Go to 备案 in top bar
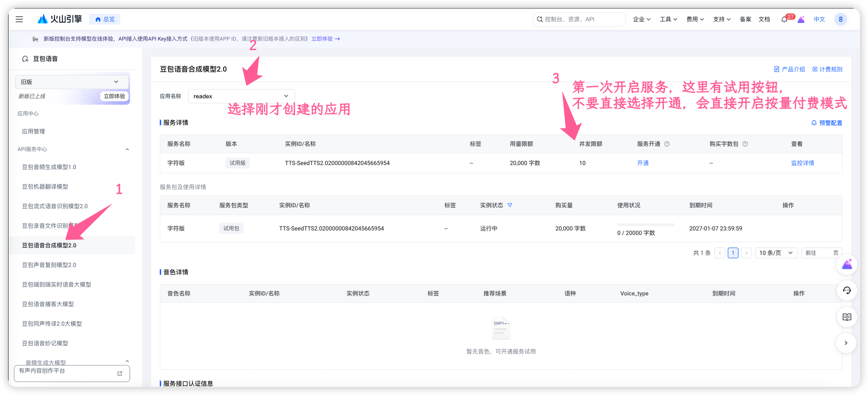This screenshot has height=395, width=868. (x=746, y=19)
